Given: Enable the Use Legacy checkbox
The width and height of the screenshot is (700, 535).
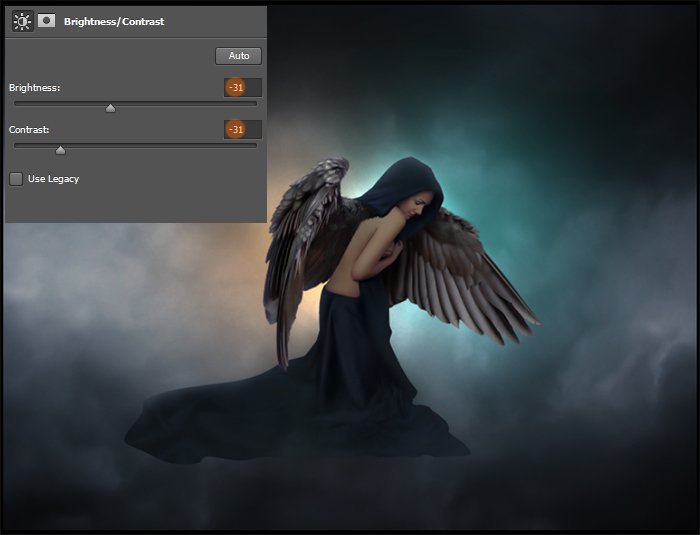Looking at the screenshot, I should click(16, 179).
